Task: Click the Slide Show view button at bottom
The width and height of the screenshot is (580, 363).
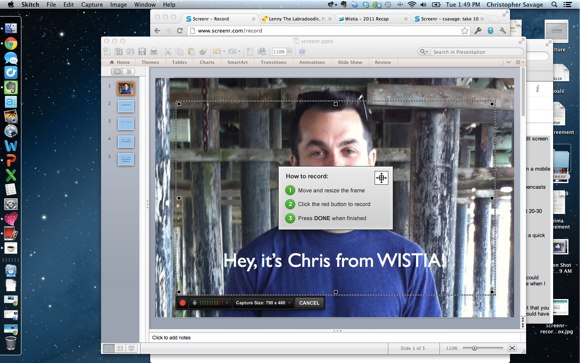Action: 131,348
